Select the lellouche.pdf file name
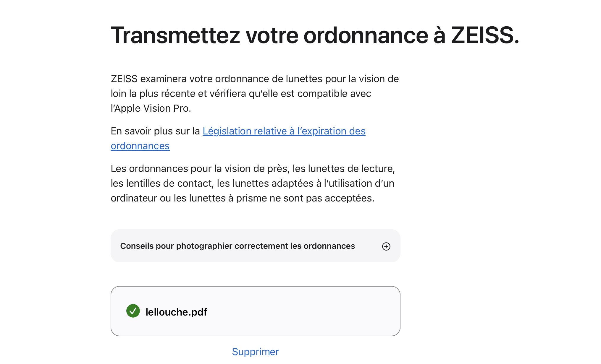 click(x=176, y=312)
